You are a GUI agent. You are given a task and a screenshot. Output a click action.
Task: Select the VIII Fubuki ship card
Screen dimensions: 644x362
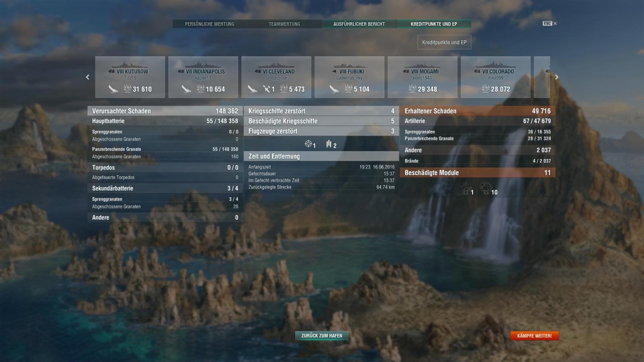[349, 77]
